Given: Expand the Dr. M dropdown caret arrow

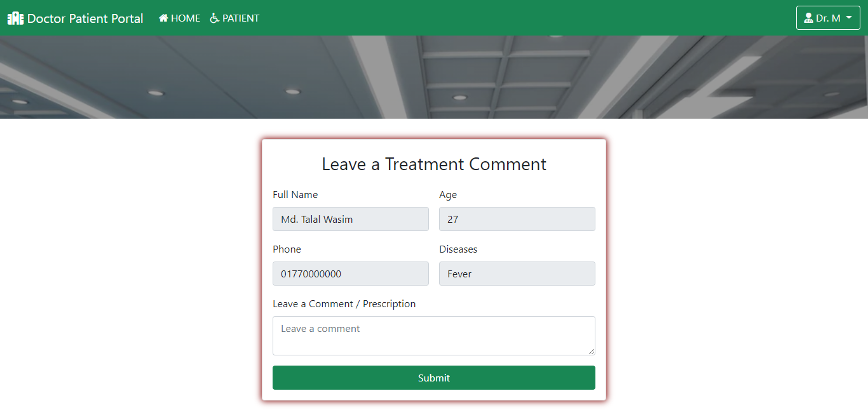Looking at the screenshot, I should 849,18.
